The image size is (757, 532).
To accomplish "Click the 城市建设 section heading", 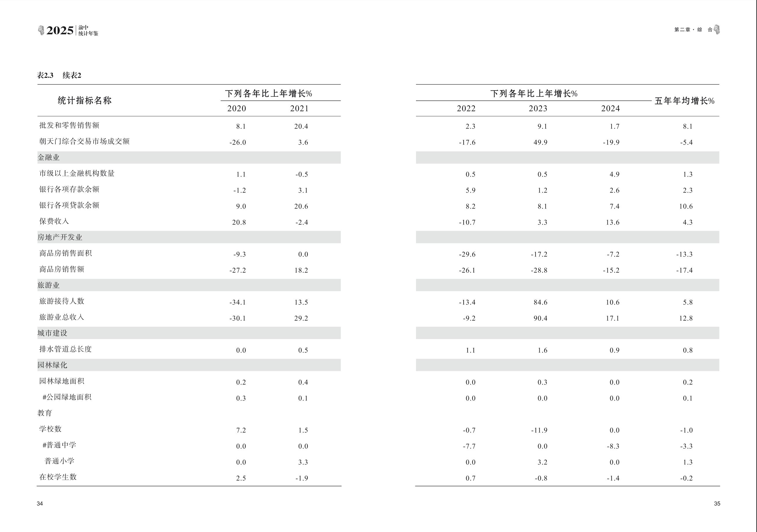I will [x=53, y=333].
